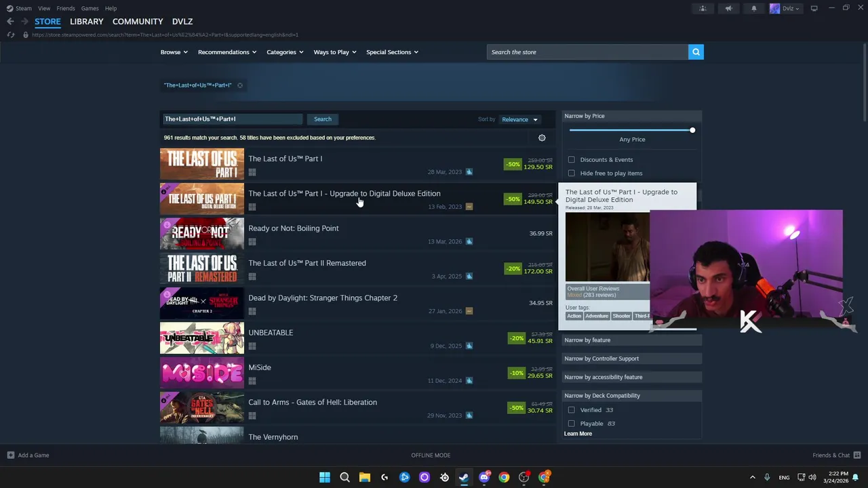The width and height of the screenshot is (868, 488).
Task: Open Sort by Relevance dropdown
Action: click(519, 119)
